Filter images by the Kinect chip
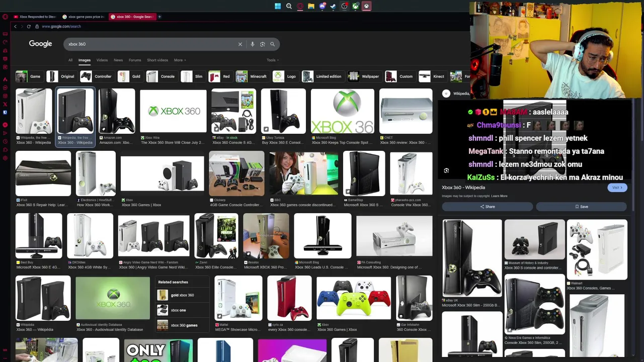This screenshot has width=644, height=362. click(x=432, y=76)
